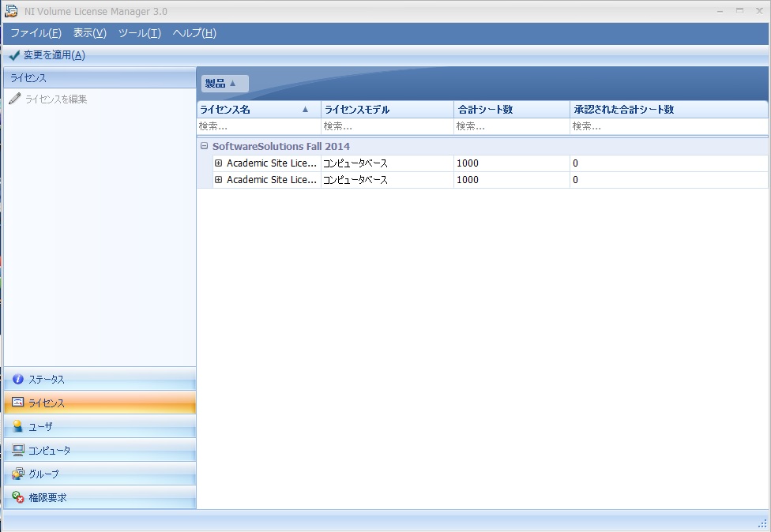Screen dimensions: 771x532
Task: Switch to the ステータス navigation pane
Action: [x=100, y=379]
